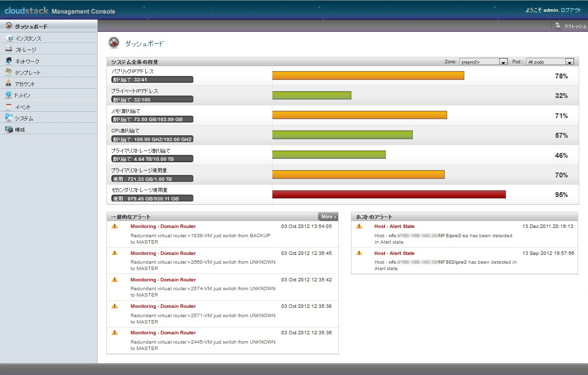
Task: Click the r-2574-VM alert description text
Action: (203, 292)
